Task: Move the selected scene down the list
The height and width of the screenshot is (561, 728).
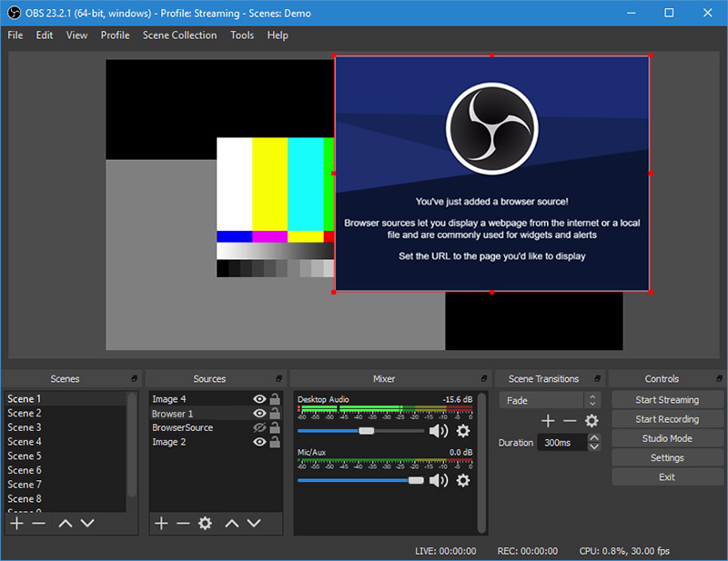Action: [x=87, y=523]
